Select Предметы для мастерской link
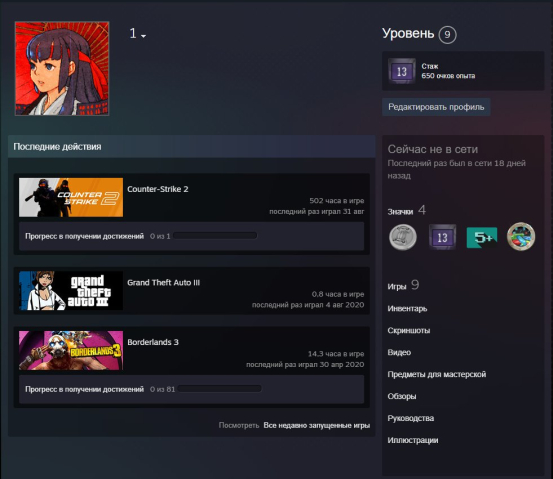553x479 pixels. [x=437, y=374]
